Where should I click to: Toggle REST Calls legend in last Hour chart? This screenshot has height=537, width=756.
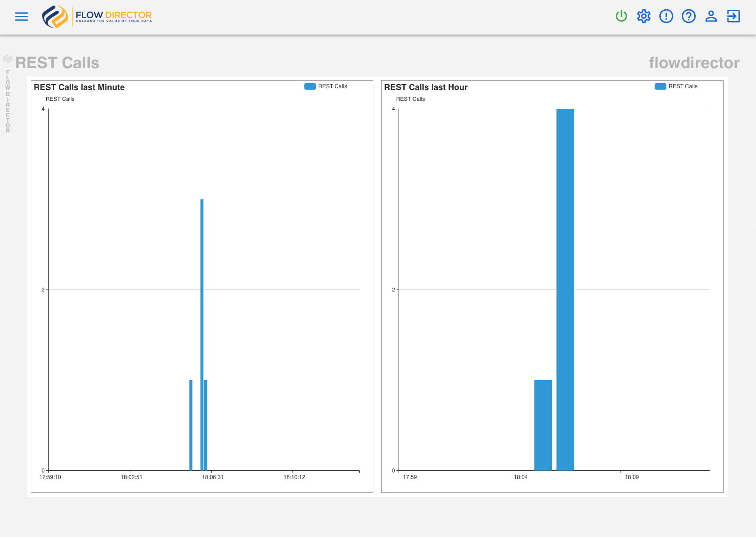click(x=683, y=86)
